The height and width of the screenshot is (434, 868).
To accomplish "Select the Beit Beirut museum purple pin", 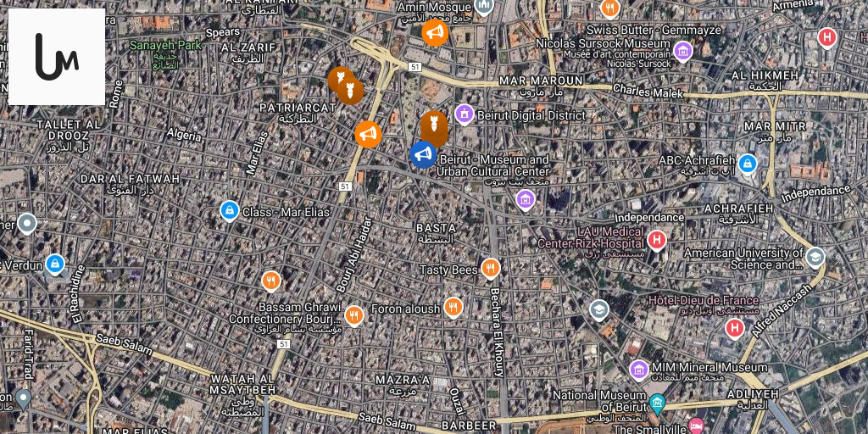I will tap(525, 199).
